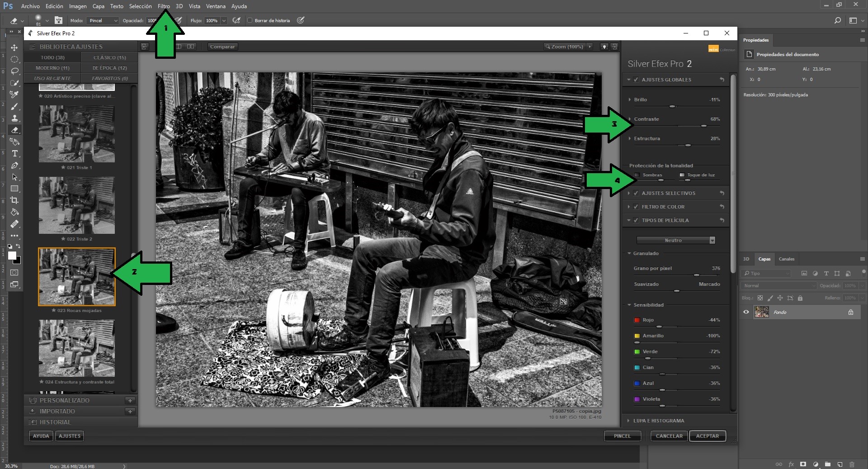Viewport: 868px width, 469px height.
Task: Select the 021 Triste 1 preset thumbnail
Action: tap(77, 134)
